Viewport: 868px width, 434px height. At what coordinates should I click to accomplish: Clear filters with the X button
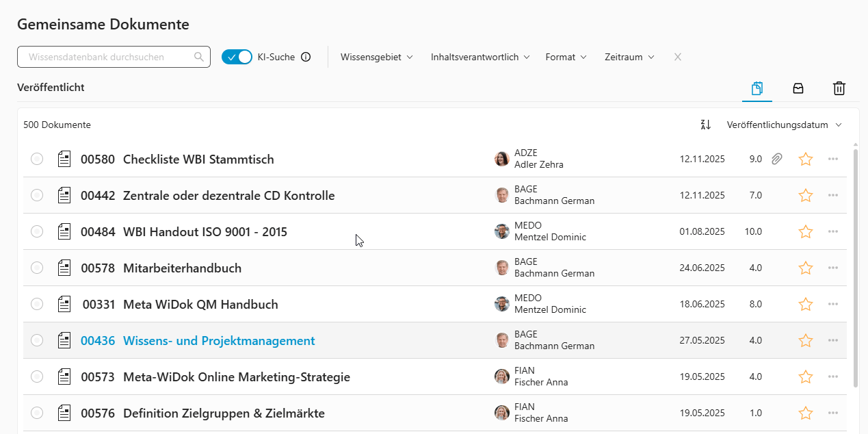[x=677, y=57]
